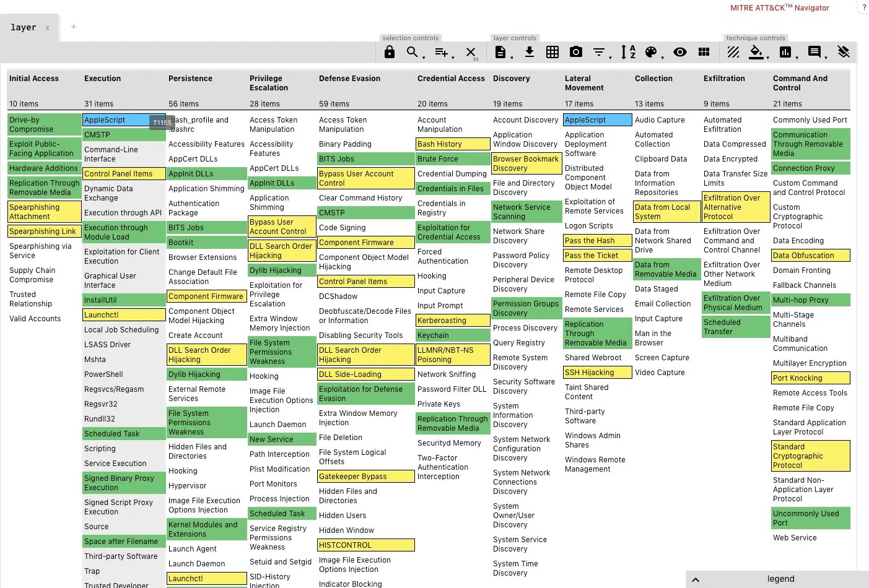Open the background fill color picker
Viewport: 869px width, 588px height.
click(756, 53)
